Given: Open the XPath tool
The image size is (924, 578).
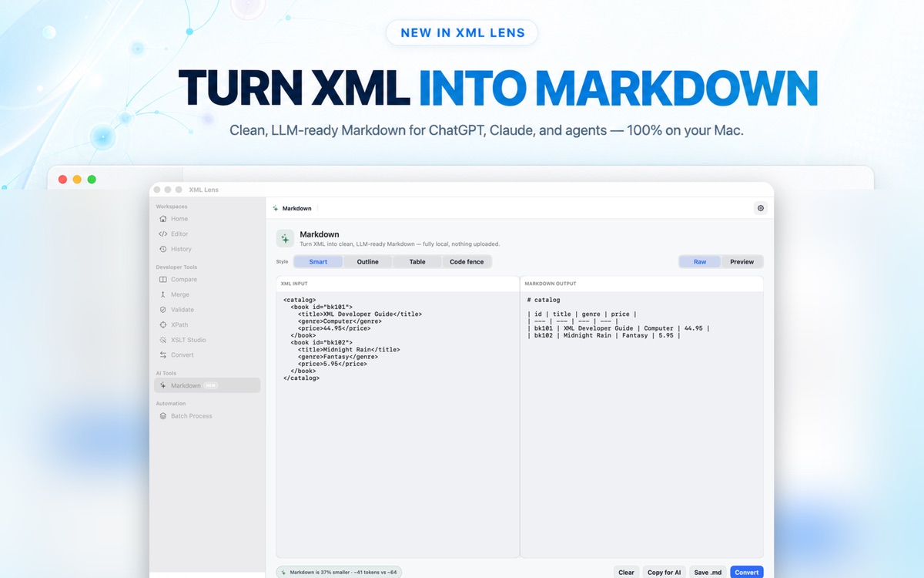Looking at the screenshot, I should (206, 324).
